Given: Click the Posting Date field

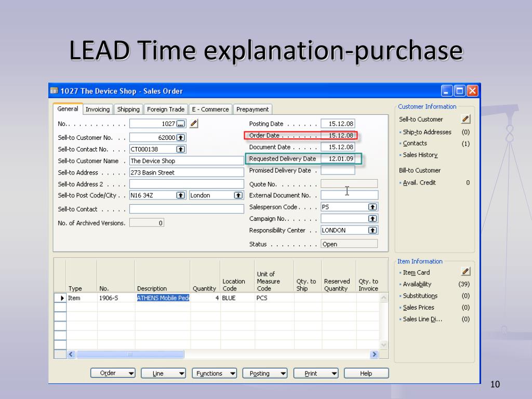Looking at the screenshot, I should click(338, 124).
